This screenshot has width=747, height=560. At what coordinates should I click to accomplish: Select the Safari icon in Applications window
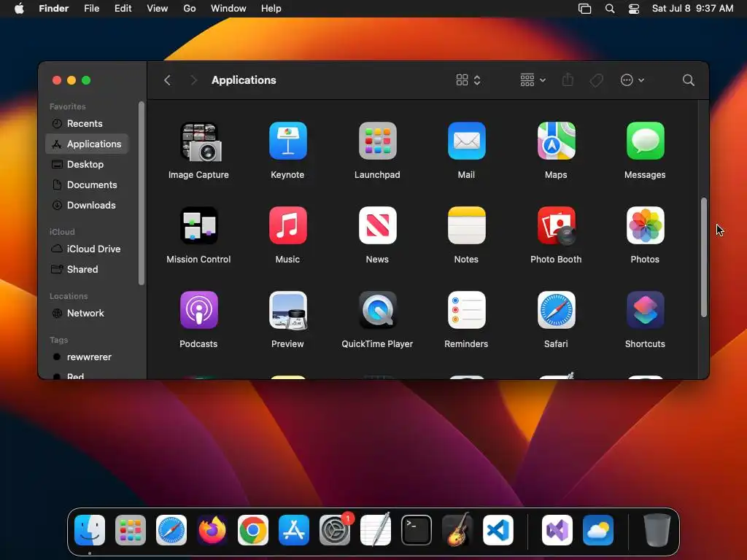coord(556,310)
